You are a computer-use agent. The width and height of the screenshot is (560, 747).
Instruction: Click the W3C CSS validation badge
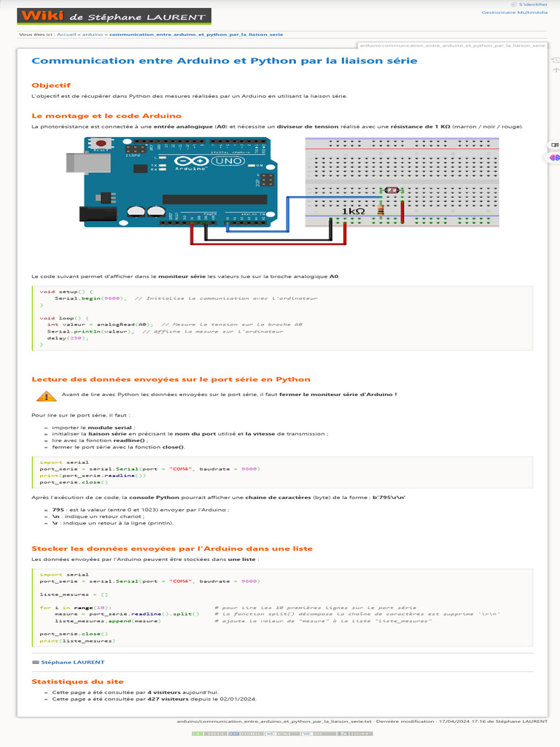pyautogui.click(x=319, y=734)
